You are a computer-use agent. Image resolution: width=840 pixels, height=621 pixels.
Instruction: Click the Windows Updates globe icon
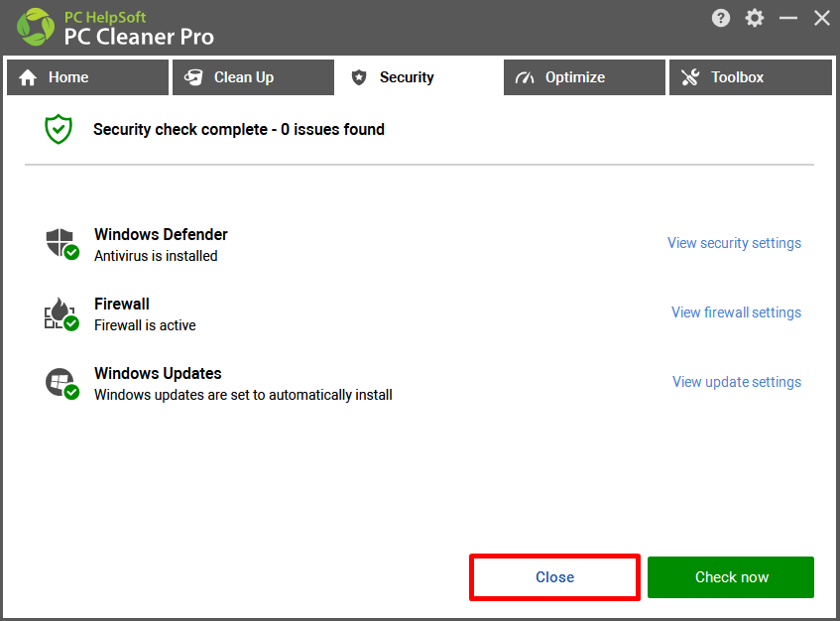point(62,383)
